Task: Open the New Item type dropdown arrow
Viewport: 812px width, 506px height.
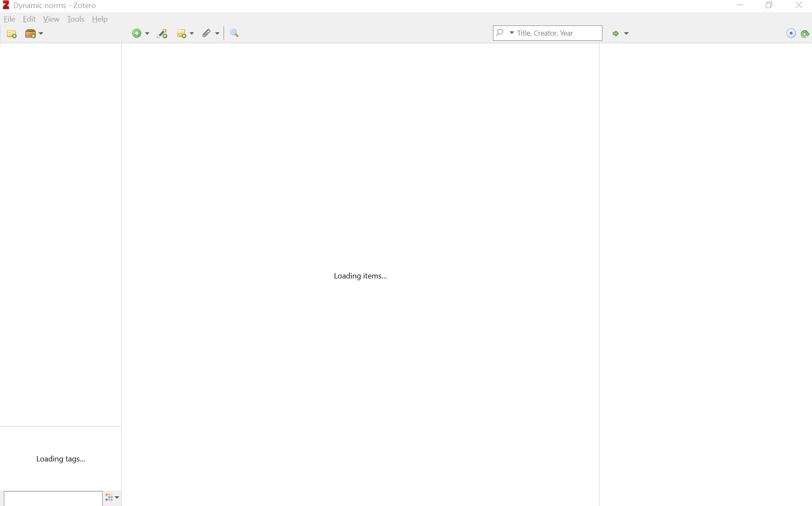Action: click(x=147, y=34)
